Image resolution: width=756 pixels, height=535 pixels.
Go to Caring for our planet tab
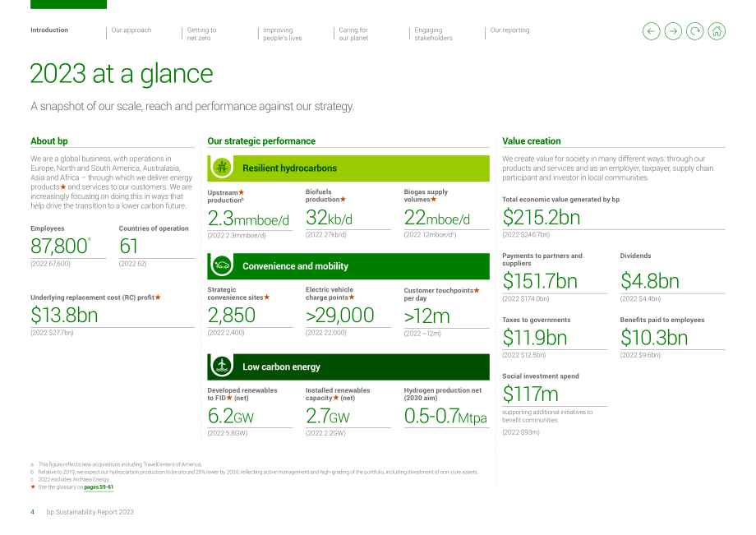point(353,34)
